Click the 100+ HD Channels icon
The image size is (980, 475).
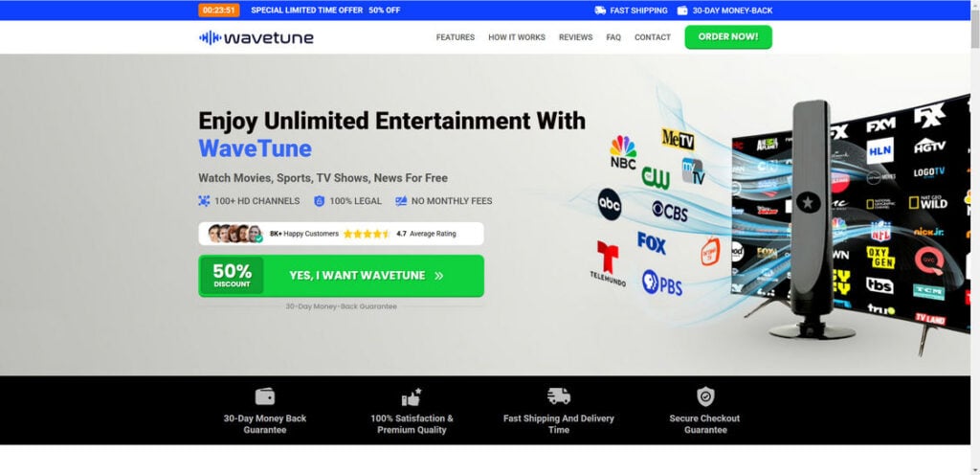coord(205,201)
